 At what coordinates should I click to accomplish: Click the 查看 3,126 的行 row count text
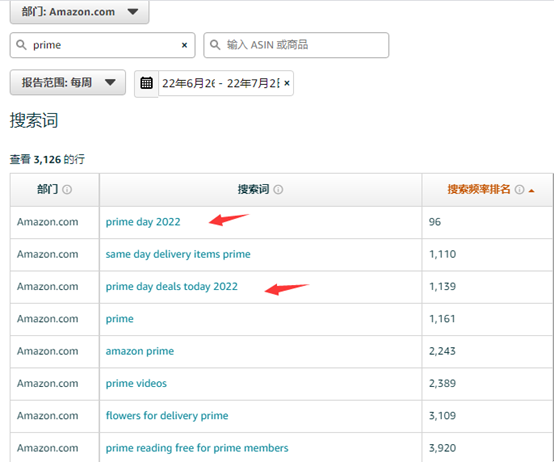47,159
